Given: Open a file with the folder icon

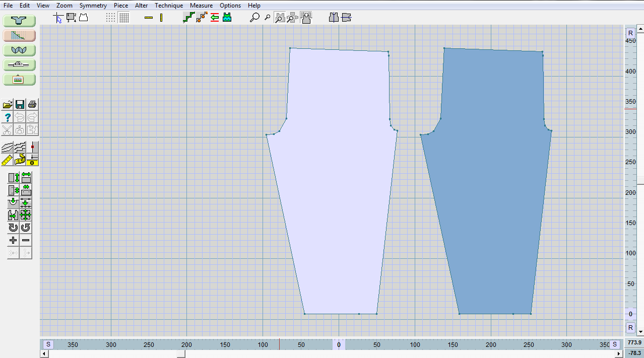Looking at the screenshot, I should [x=8, y=104].
